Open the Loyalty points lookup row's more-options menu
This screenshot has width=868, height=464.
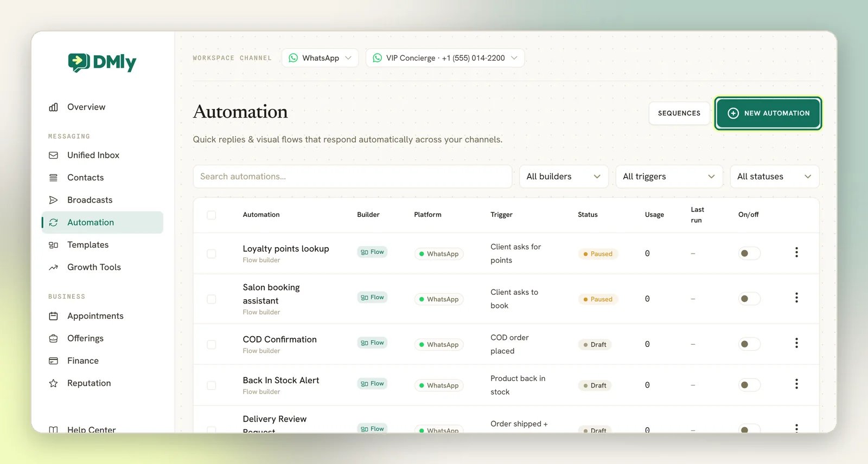click(x=796, y=252)
